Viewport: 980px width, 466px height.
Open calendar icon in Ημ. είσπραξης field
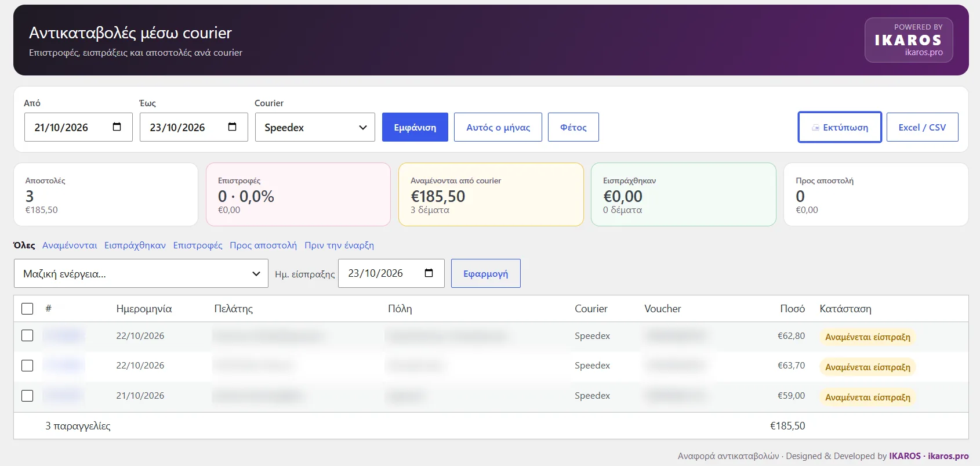(429, 273)
